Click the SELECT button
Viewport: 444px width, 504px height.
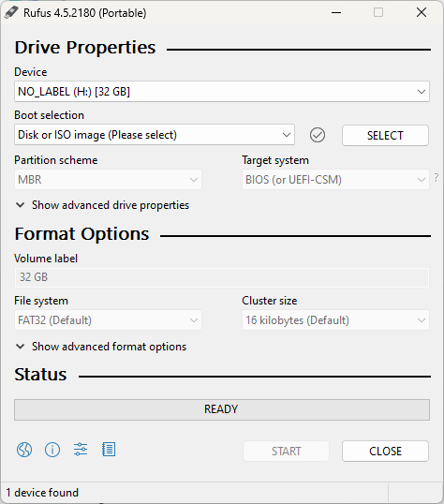385,135
